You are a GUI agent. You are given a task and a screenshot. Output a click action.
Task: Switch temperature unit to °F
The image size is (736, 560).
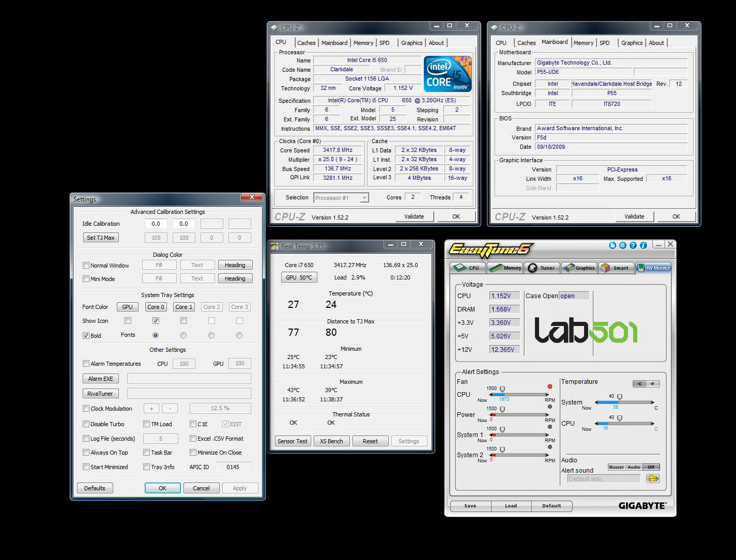point(653,384)
